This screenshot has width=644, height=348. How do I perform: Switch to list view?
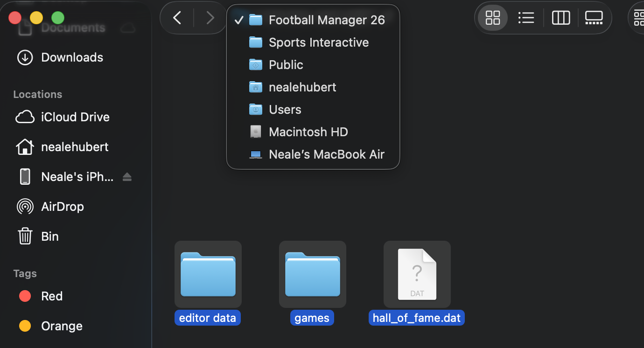526,18
